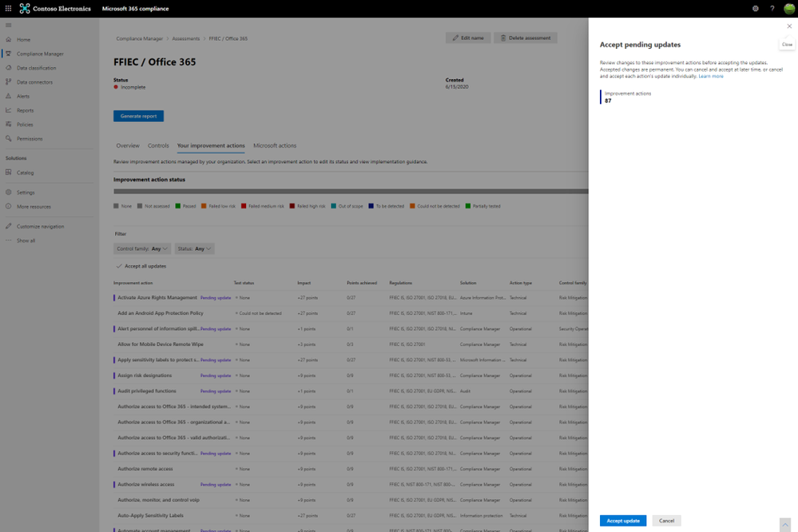Click the Impact column header

304,283
